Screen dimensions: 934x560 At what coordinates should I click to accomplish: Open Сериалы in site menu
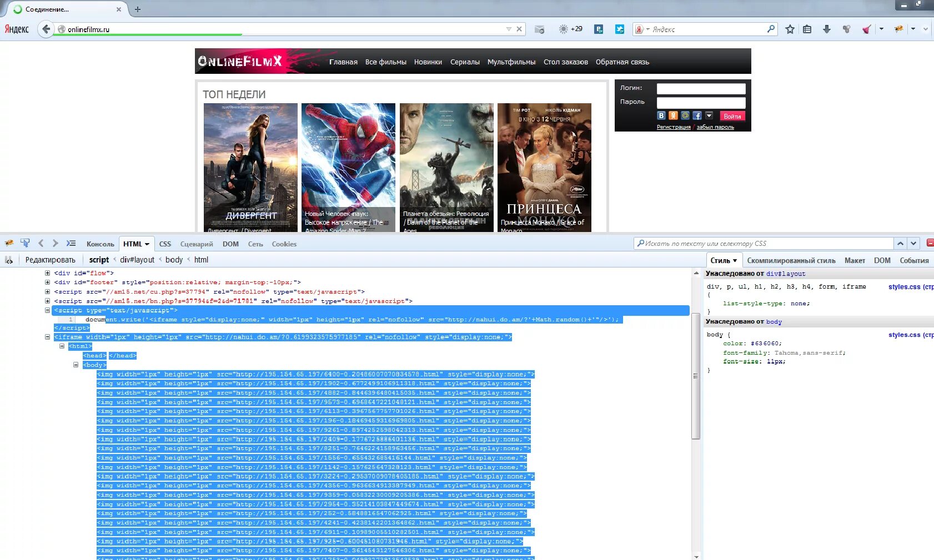465,62
